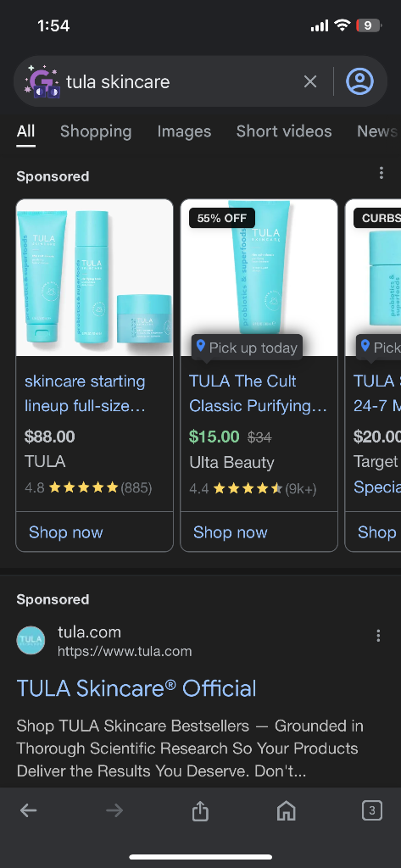
Task: Tap the browser forward arrow
Action: (114, 811)
